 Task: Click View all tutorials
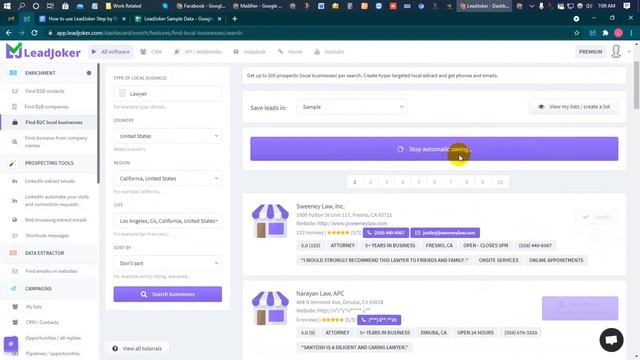pos(138,349)
